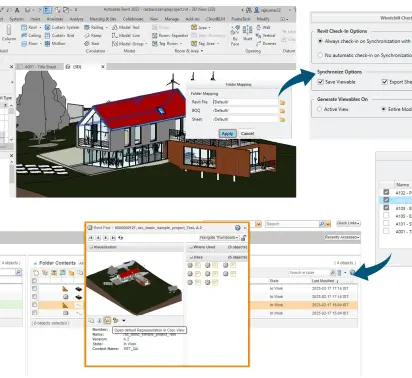The image size is (412, 378).
Task: Select the Dormer opening tool
Action: (x=266, y=43)
